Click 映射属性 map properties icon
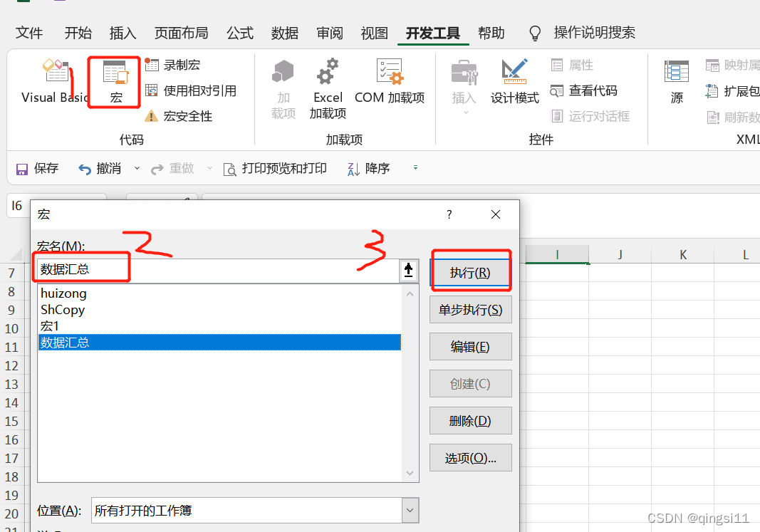This screenshot has width=760, height=532. point(712,65)
